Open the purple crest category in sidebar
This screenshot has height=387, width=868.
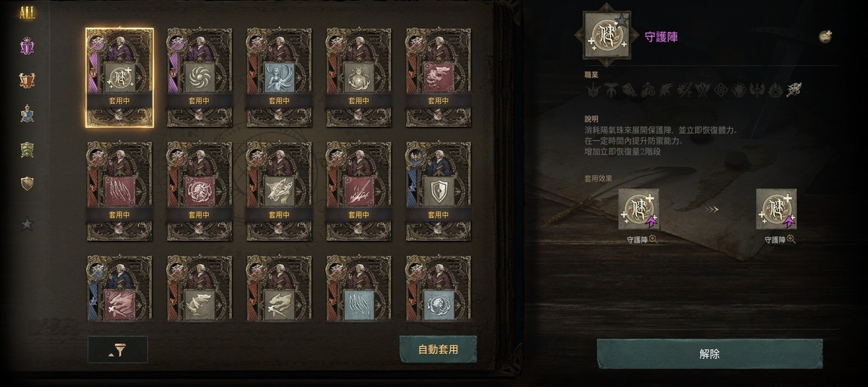click(x=27, y=46)
